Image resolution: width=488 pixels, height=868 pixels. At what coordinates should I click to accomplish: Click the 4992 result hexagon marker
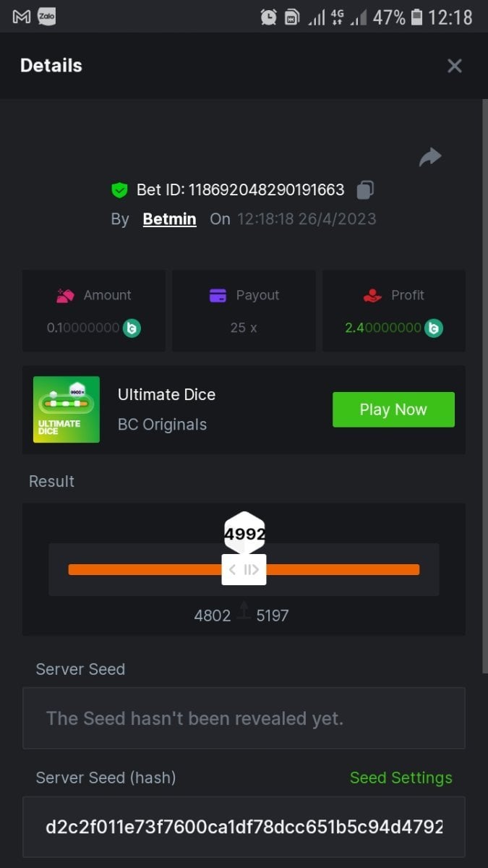[244, 534]
